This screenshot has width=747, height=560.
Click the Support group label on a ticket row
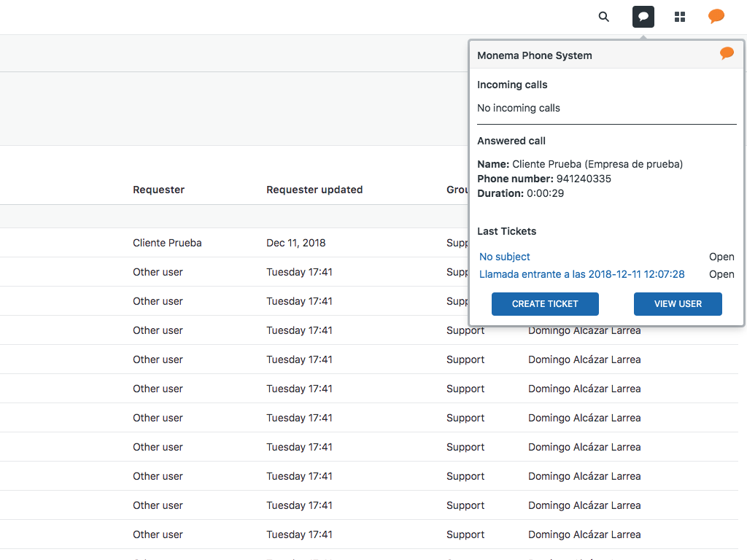click(x=465, y=330)
